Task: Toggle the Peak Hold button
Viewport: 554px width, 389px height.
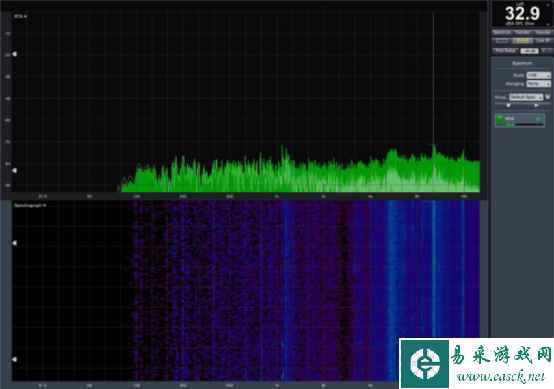Action: [506, 51]
